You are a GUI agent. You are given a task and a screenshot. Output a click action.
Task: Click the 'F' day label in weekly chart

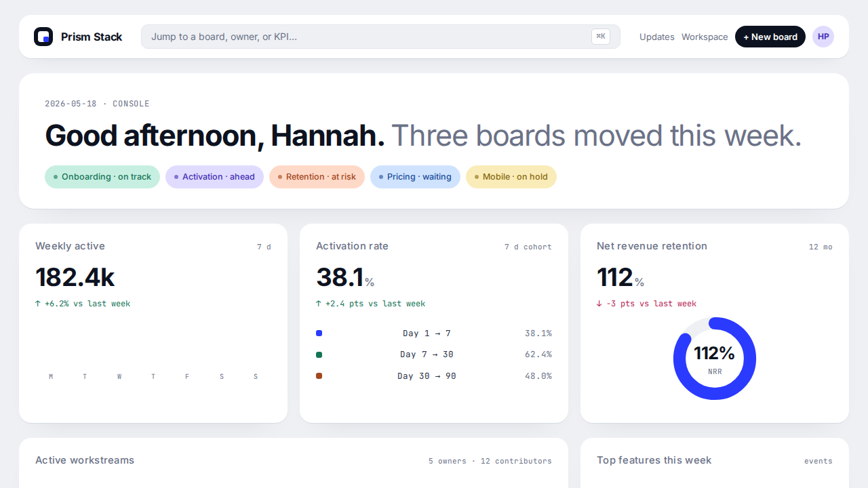pos(187,377)
